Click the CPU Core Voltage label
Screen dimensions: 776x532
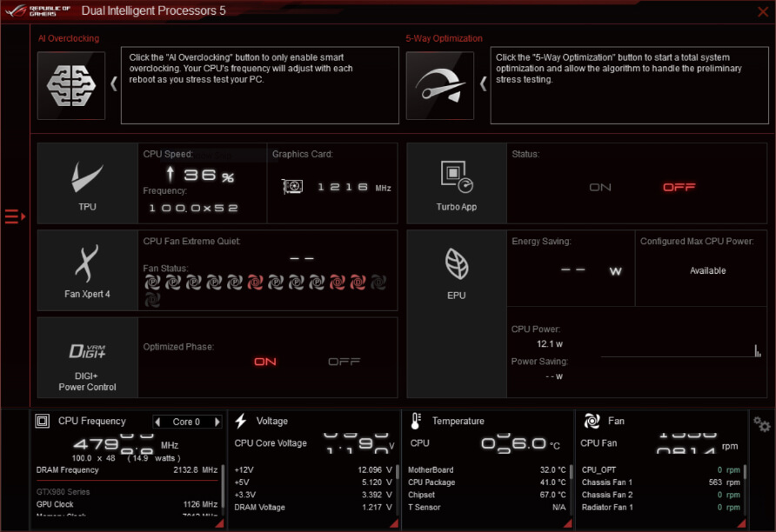point(271,443)
